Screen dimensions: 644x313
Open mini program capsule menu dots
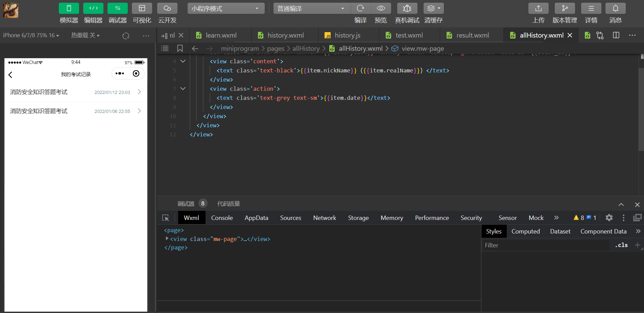[x=120, y=73]
